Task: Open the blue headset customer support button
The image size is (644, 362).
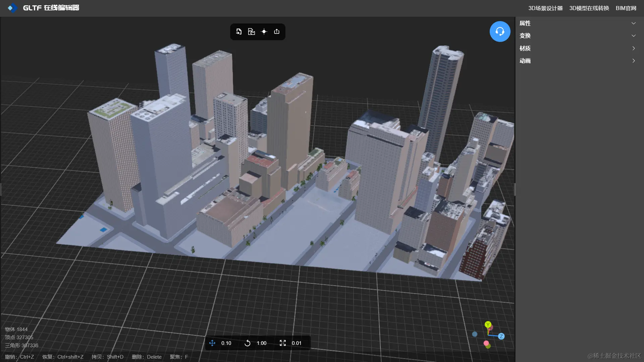Action: click(x=500, y=32)
